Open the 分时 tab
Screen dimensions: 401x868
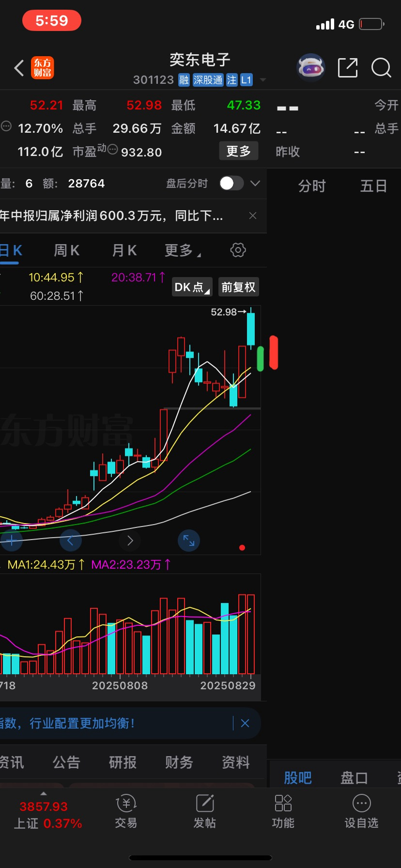click(x=312, y=186)
